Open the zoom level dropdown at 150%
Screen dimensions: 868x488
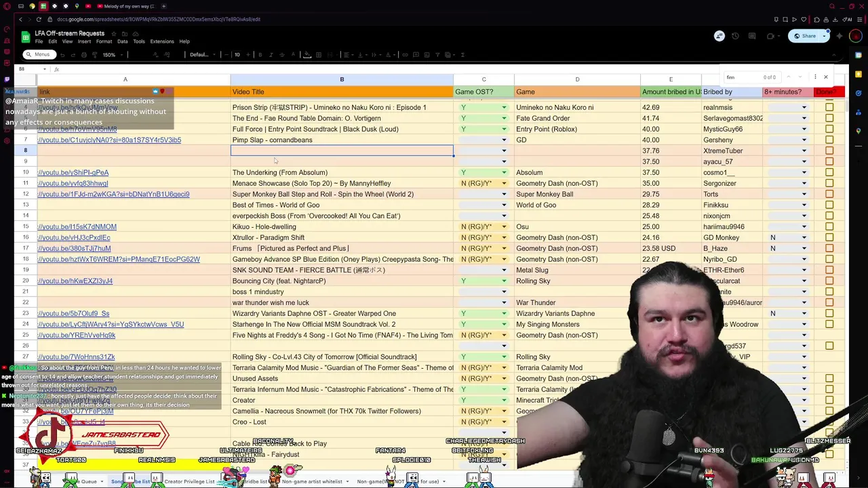tap(113, 54)
